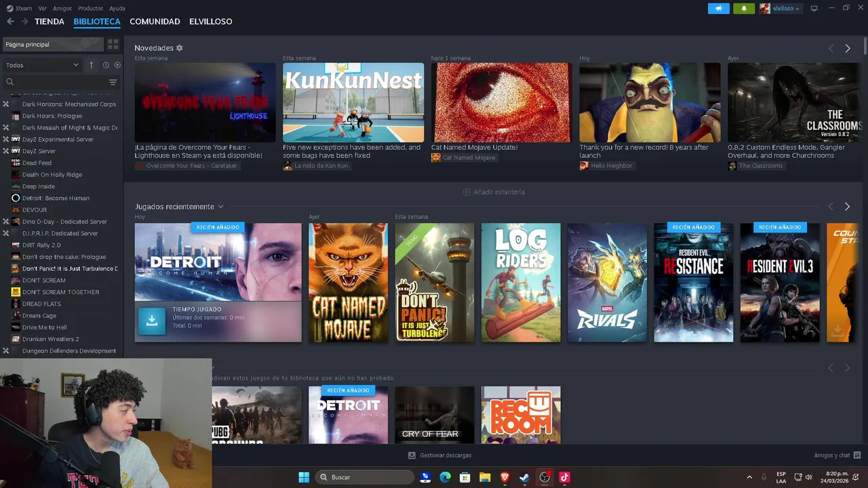Viewport: 868px width, 488px height.
Task: Select DEVOUR in game list
Action: tap(35, 210)
